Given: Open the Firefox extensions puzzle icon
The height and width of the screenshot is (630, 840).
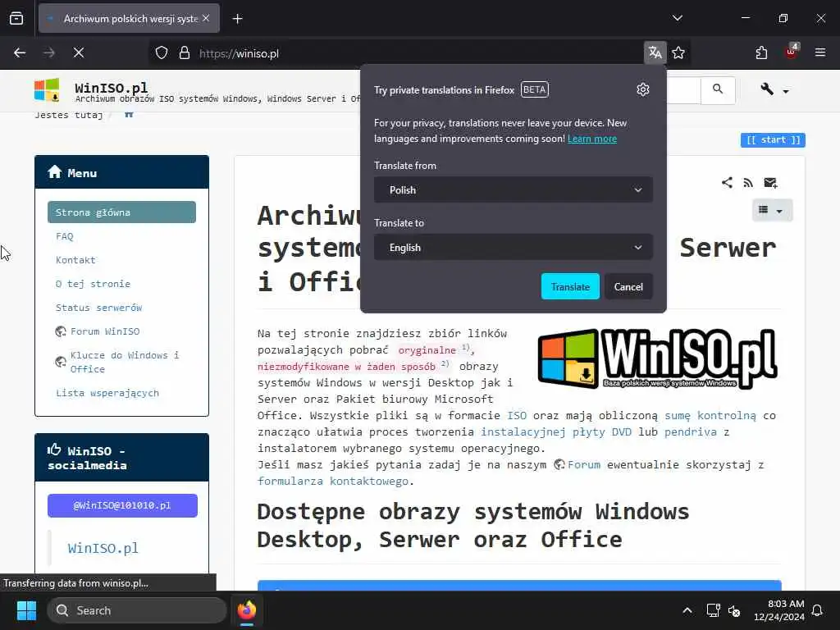Looking at the screenshot, I should pyautogui.click(x=761, y=52).
